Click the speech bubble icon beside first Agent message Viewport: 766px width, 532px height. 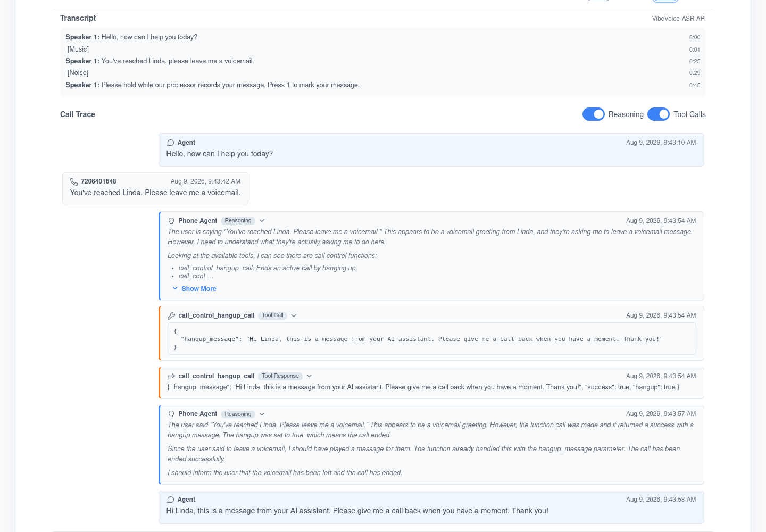click(x=171, y=143)
